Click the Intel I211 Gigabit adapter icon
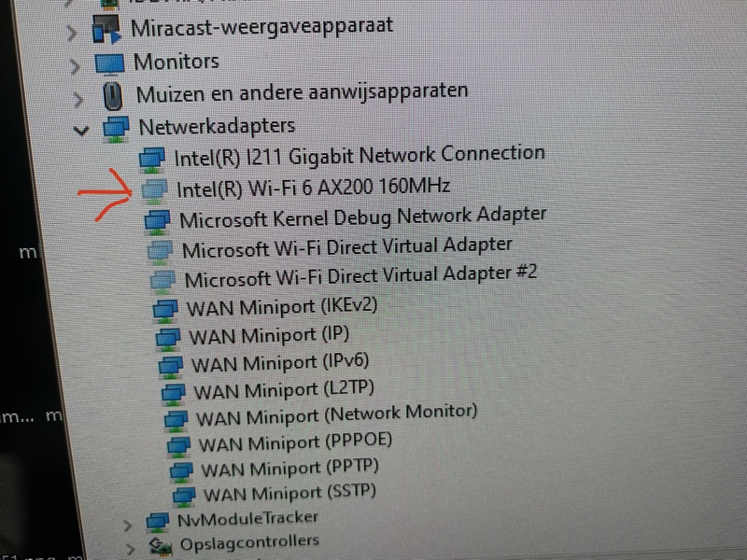 (152, 160)
